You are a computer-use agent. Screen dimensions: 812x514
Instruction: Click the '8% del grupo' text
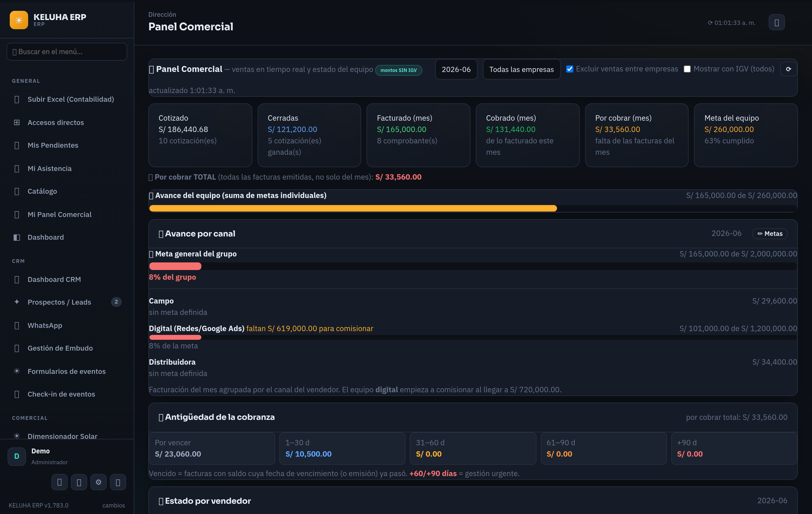(x=172, y=277)
